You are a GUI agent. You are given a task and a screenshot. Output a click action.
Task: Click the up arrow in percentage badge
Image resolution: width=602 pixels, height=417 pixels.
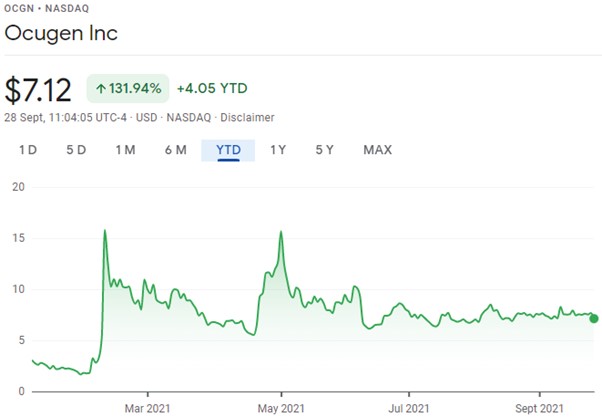pyautogui.click(x=101, y=89)
